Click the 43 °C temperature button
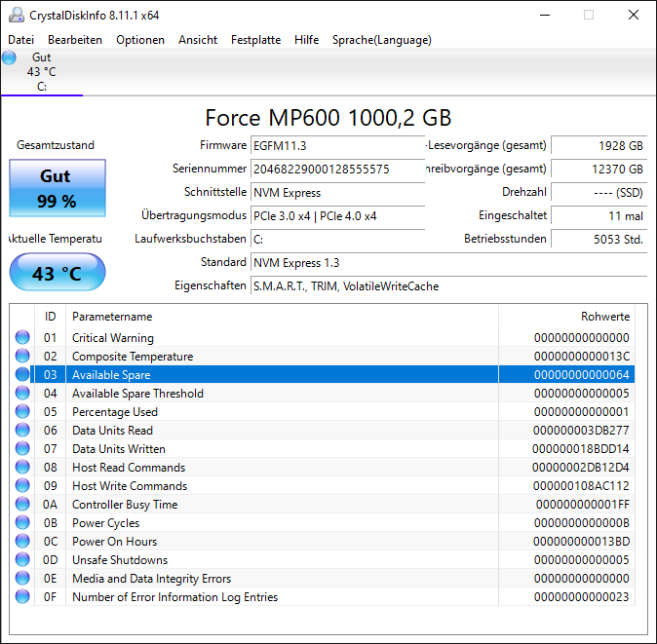 [x=58, y=272]
